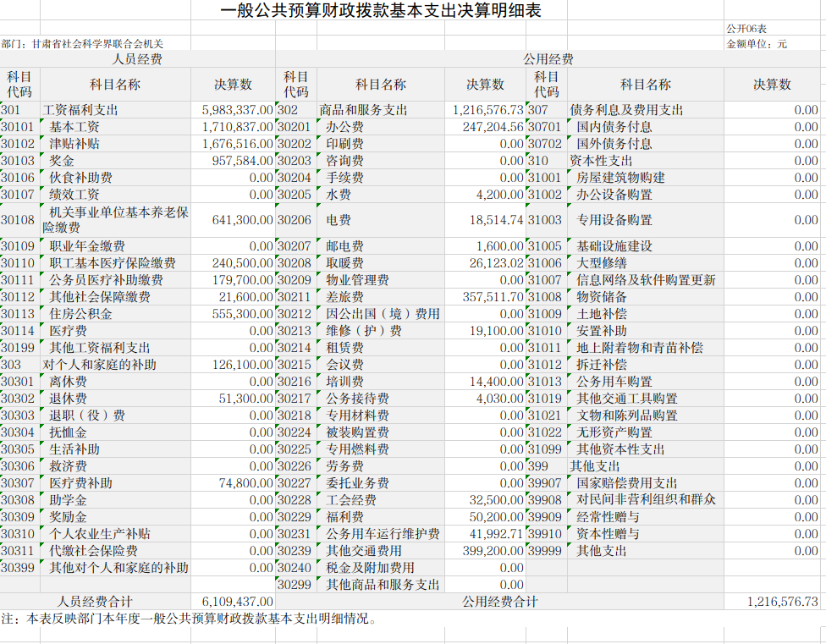
Task: Click the 电费 amount 18,514.74
Action: pyautogui.click(x=497, y=220)
